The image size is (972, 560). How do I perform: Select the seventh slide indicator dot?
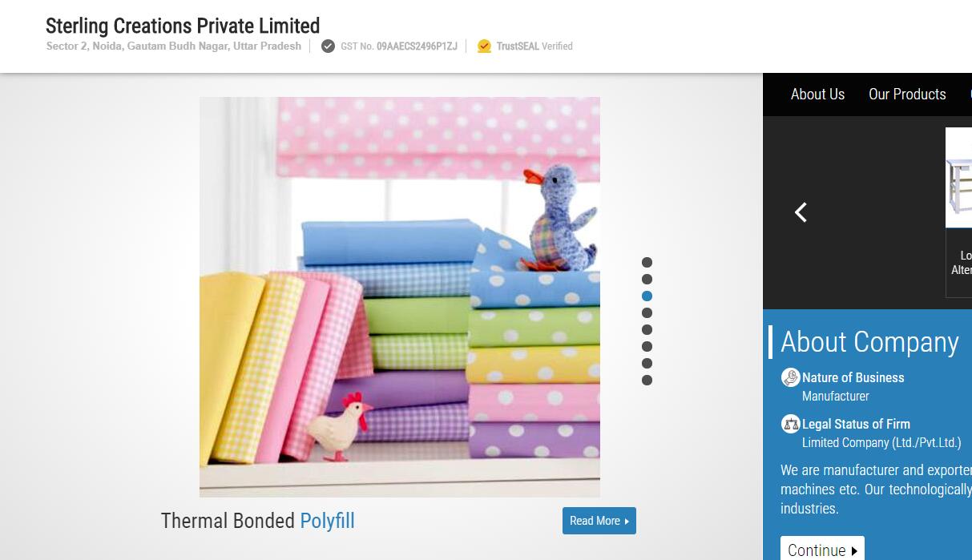coord(647,364)
